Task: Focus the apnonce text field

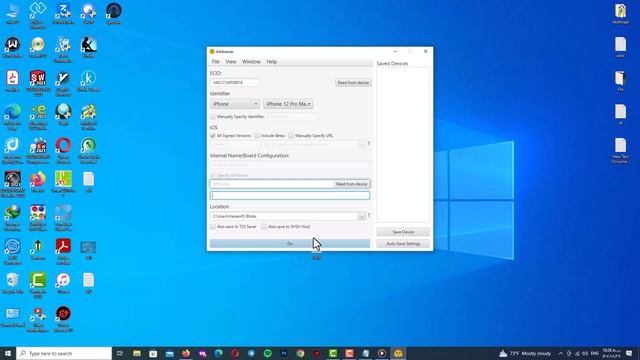Action: 272,184
